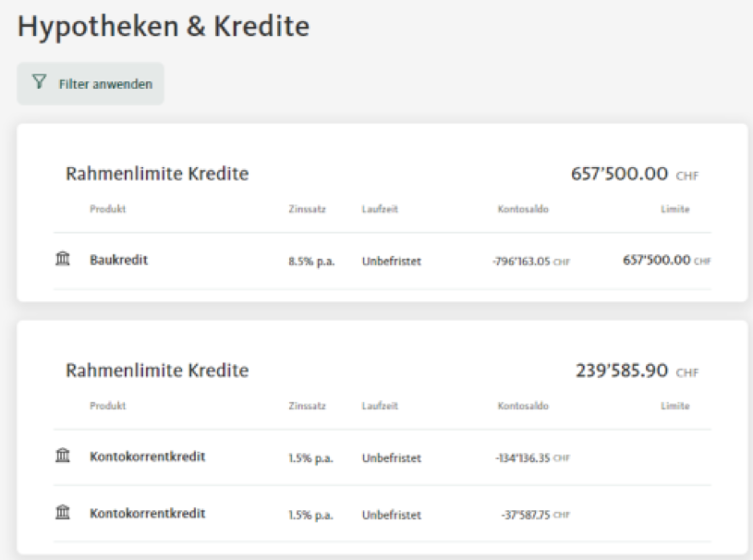Click the Filter anwenden button

pyautogui.click(x=90, y=82)
